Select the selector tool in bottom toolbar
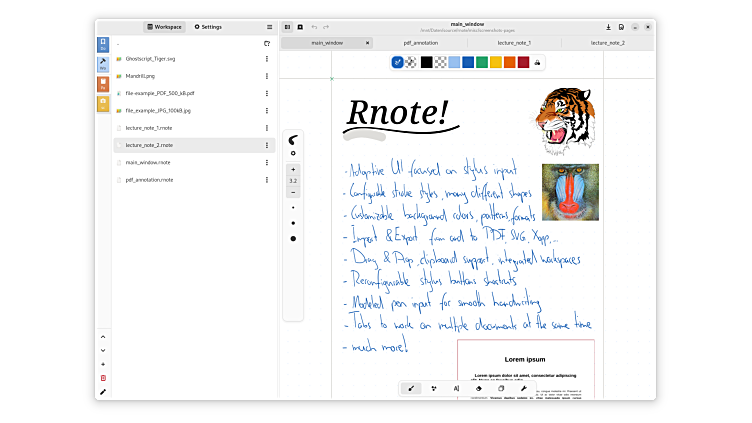This screenshot has width=752, height=423. click(x=501, y=388)
